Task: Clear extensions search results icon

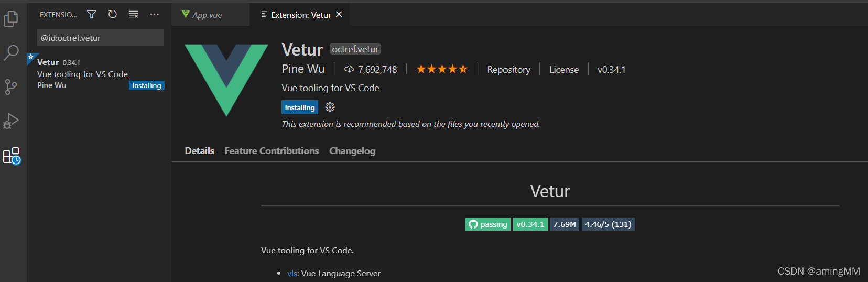Action: pyautogui.click(x=134, y=14)
